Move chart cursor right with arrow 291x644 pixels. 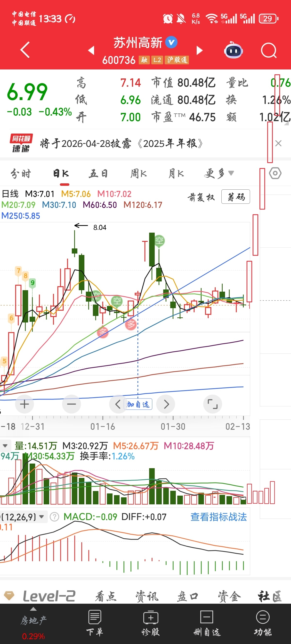[166, 404]
